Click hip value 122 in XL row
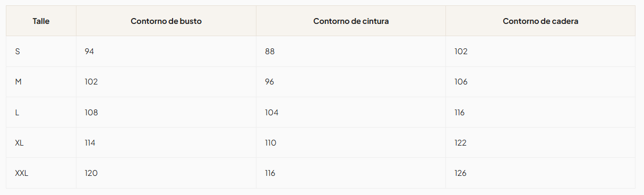 coord(460,143)
